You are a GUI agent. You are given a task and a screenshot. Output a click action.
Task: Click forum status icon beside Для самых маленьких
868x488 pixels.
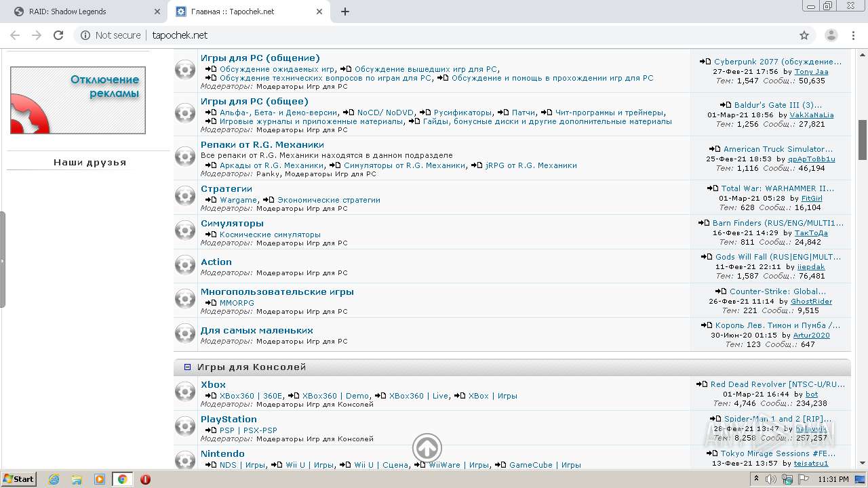(x=185, y=333)
